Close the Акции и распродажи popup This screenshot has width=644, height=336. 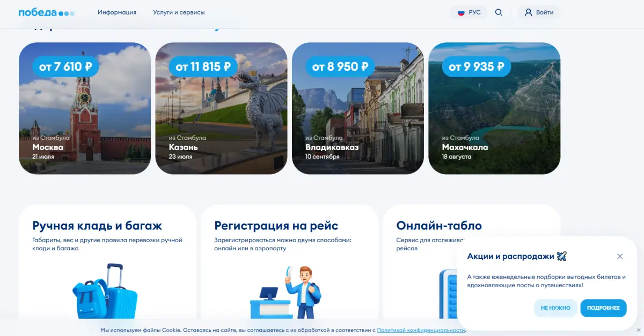pos(620,256)
